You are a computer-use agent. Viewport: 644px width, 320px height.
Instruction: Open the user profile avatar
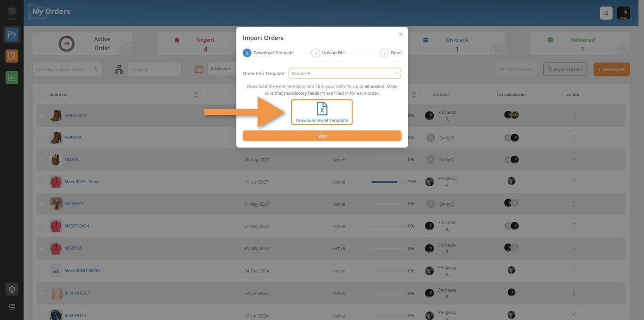(623, 13)
